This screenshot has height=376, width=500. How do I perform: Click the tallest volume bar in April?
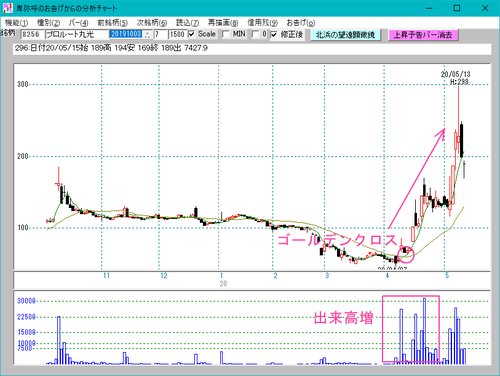[x=424, y=331]
